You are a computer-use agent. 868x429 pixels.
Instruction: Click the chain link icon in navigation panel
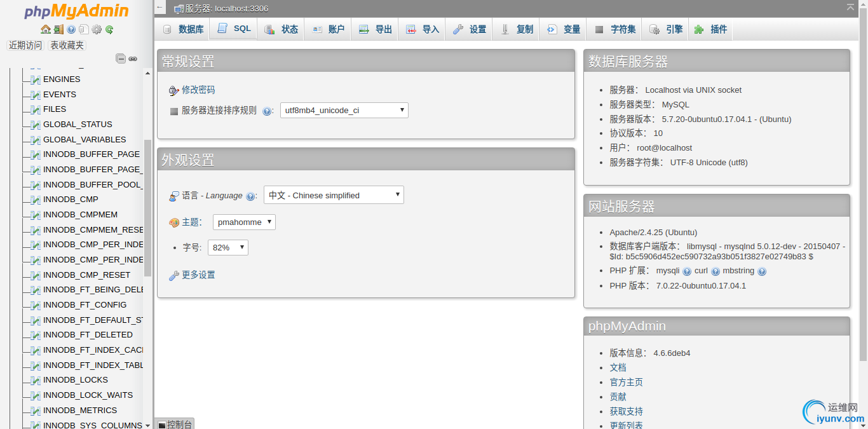[133, 58]
